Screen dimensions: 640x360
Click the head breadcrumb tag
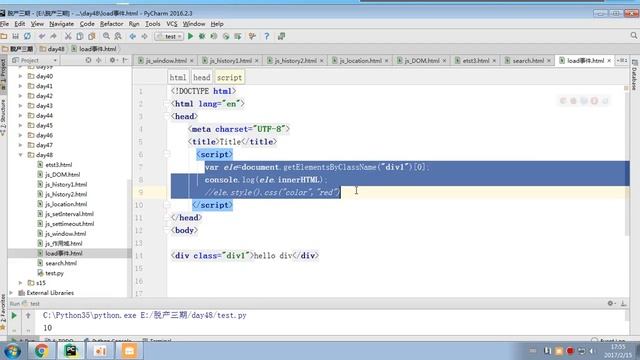[x=202, y=77]
